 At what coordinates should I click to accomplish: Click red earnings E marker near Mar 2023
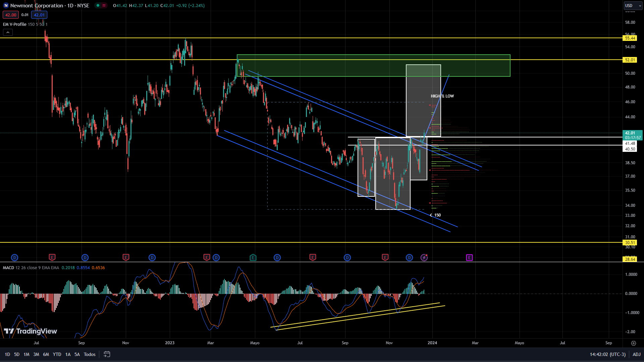coord(207,257)
